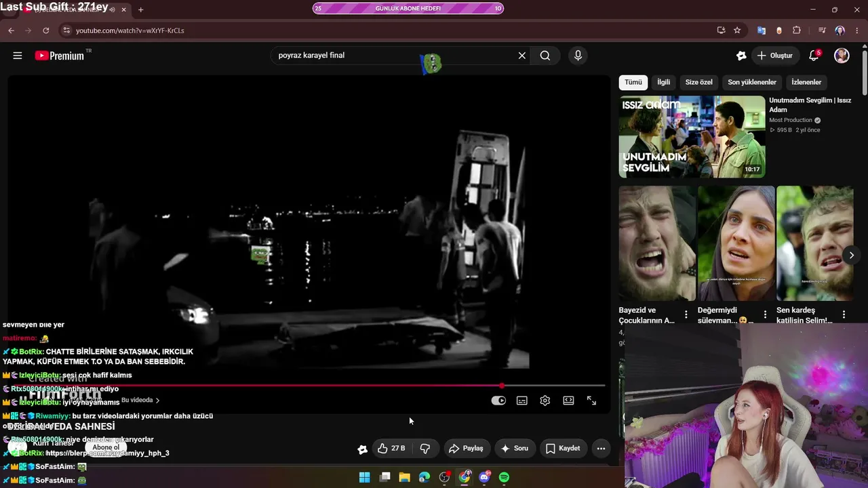Open the YouTube hamburger guide menu

click(18, 56)
